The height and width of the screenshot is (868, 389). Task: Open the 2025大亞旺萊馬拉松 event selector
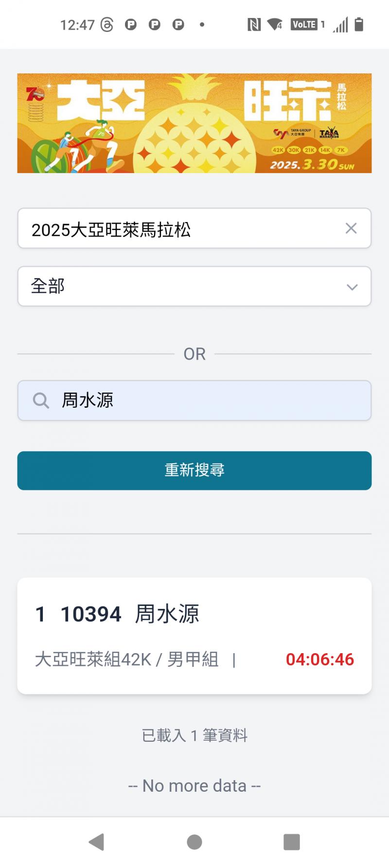[180, 228]
